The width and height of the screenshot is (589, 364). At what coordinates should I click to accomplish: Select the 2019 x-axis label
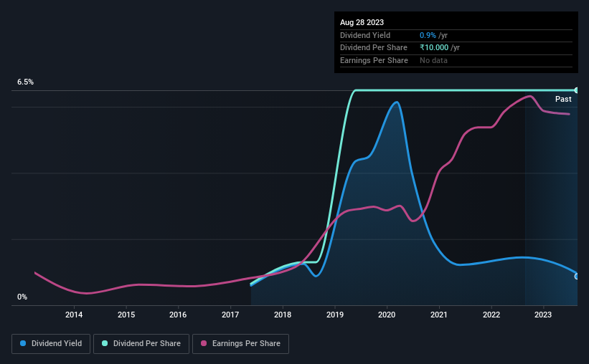pos(335,315)
